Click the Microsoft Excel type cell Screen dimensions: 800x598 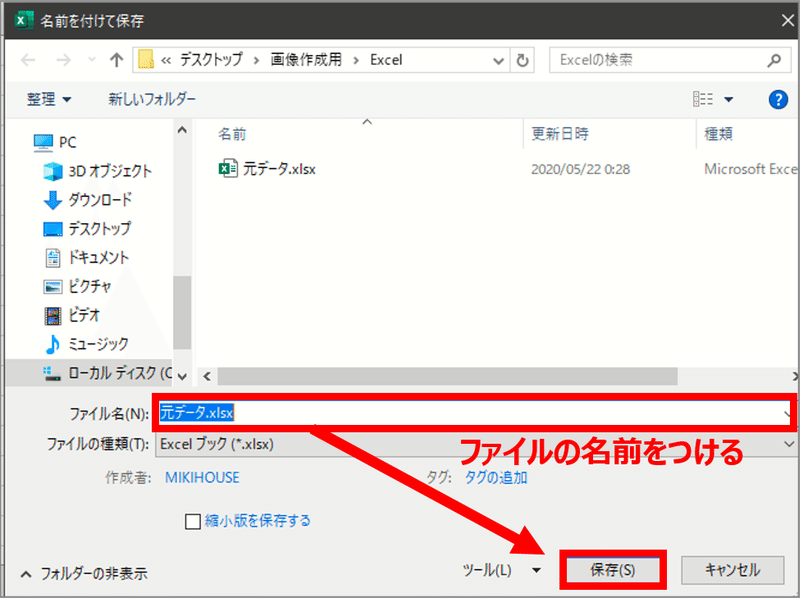click(x=750, y=169)
